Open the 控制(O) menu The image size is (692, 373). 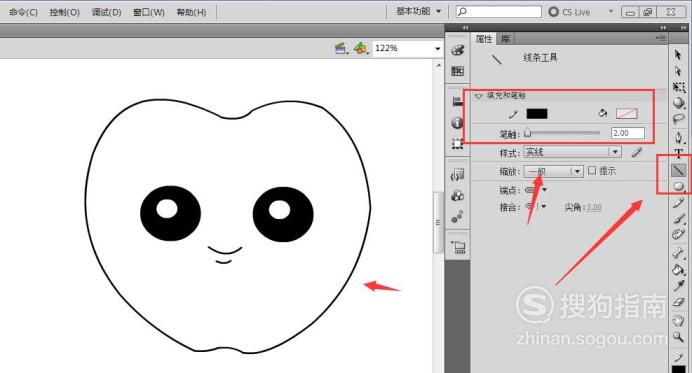pos(64,12)
